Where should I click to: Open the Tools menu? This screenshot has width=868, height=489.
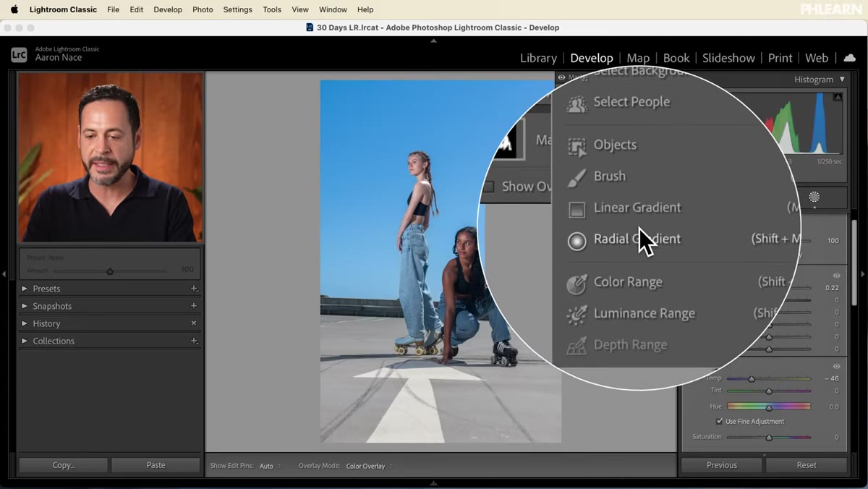tap(272, 9)
